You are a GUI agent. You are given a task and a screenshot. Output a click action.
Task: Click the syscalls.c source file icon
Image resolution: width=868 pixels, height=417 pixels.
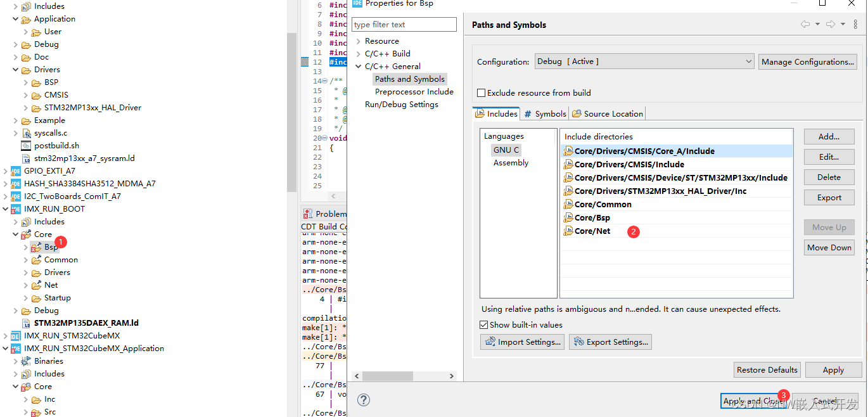coord(27,132)
